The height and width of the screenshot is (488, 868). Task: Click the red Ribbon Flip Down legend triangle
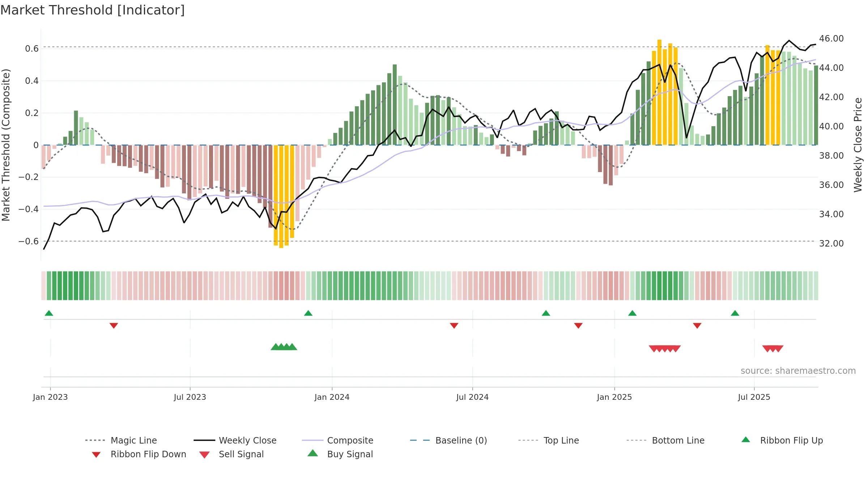(x=96, y=455)
